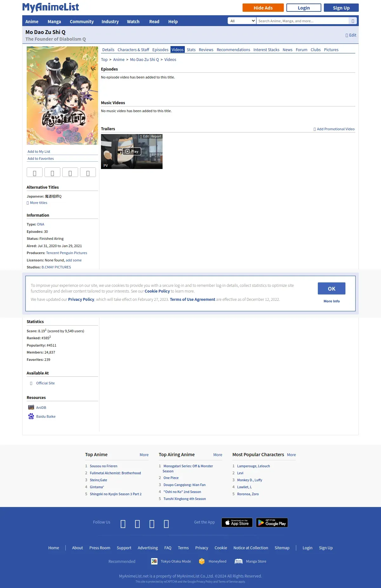Open Tencent Penguin Pictures producer link

pos(67,253)
